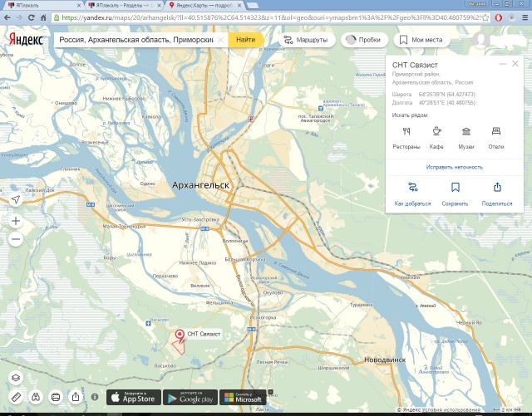Viewport: 532px width, 416px height.
Task: Open the App Store download badge
Action: (x=134, y=398)
